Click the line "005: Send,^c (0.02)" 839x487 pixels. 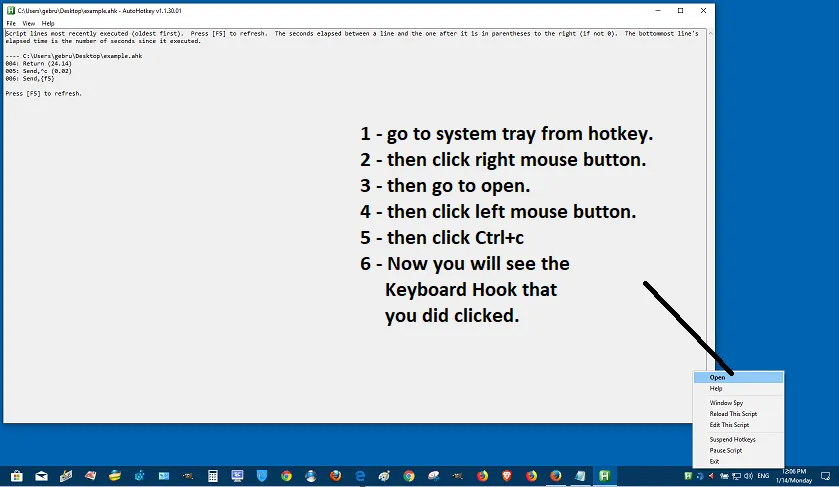coord(38,71)
